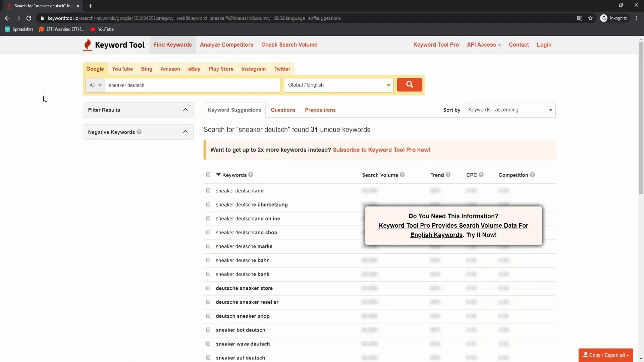Viewport: 644px width, 362px height.
Task: Open Spreadshirt bookmark
Action: [19, 29]
